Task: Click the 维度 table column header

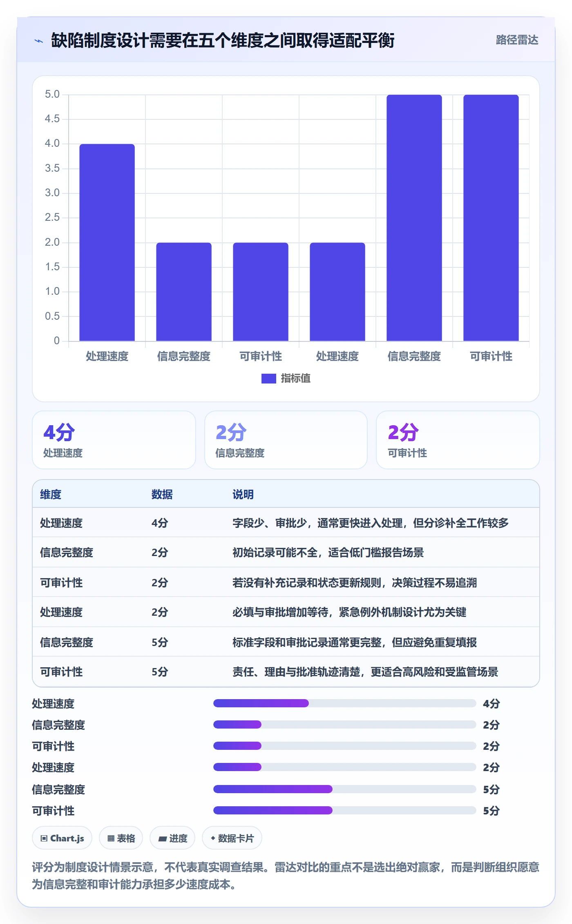Action: (x=51, y=494)
